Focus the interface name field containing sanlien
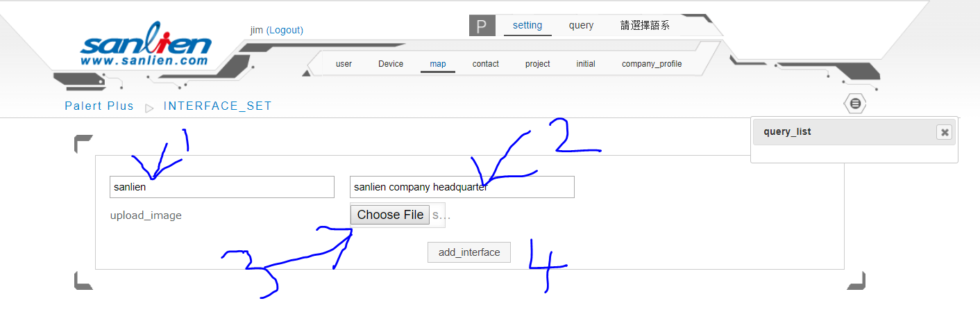Image resolution: width=980 pixels, height=326 pixels. [222, 187]
